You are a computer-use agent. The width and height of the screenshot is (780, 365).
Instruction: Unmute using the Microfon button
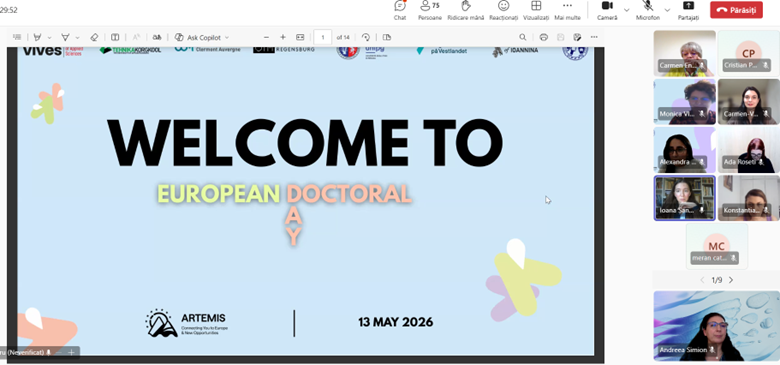click(x=648, y=10)
